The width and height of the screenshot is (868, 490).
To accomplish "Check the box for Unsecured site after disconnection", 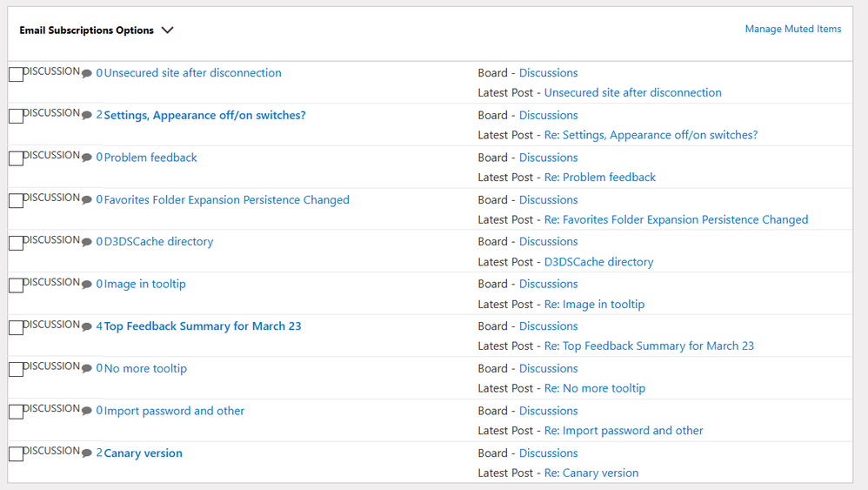I will pos(16,74).
